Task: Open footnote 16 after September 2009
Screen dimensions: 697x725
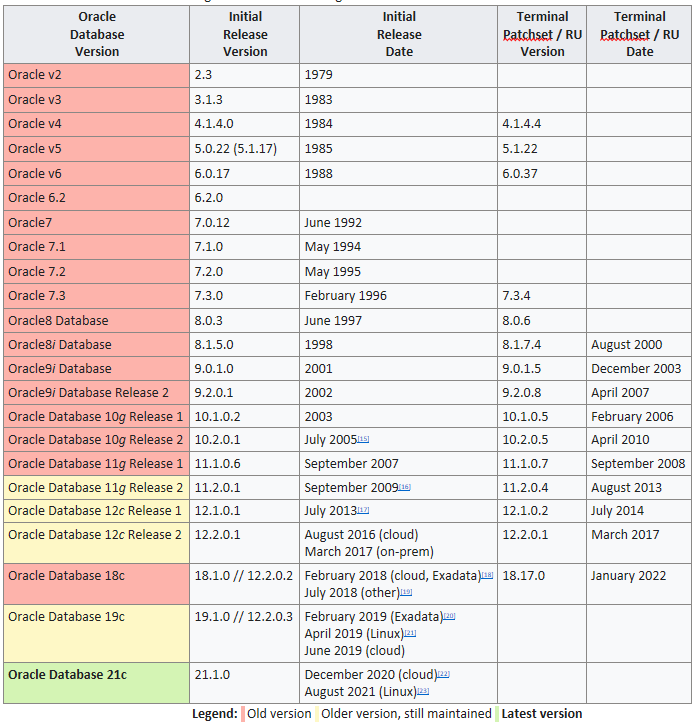Action: click(x=405, y=487)
